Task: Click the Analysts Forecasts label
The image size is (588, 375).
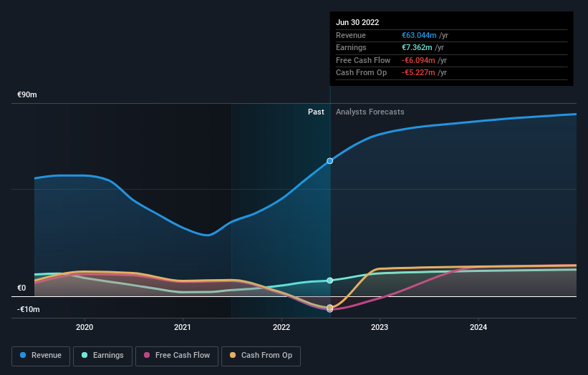Action: 370,112
